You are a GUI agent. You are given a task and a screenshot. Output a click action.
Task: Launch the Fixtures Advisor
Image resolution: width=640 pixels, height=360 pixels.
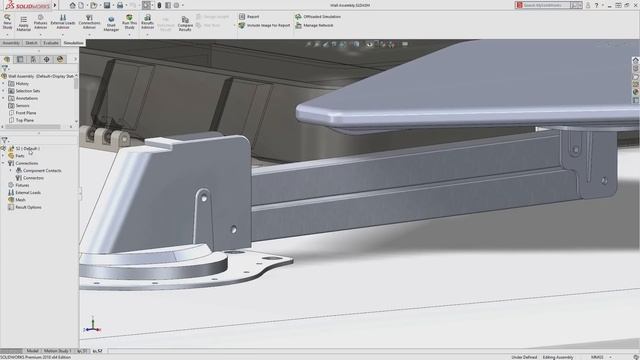40,21
